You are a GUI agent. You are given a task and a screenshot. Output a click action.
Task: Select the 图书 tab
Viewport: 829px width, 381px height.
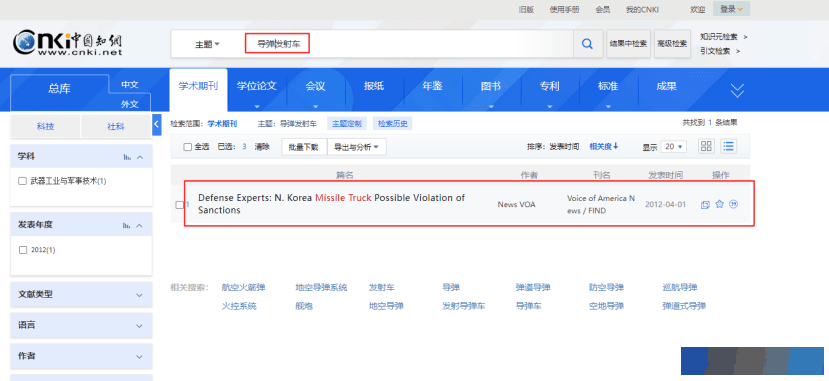point(491,86)
